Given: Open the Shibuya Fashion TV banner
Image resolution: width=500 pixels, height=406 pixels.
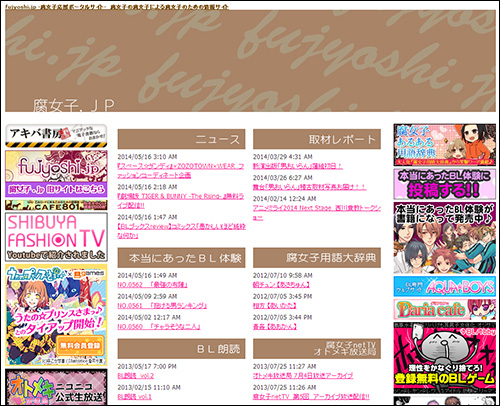Looking at the screenshot, I should [56, 237].
